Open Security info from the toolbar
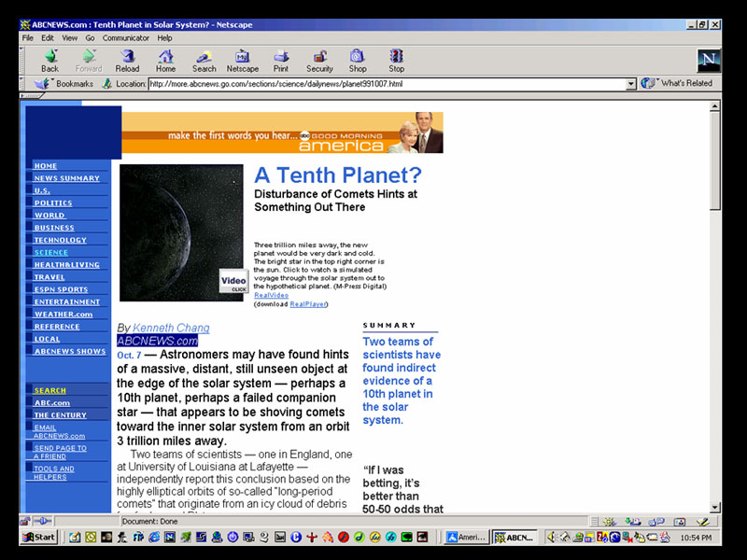Screen dimensions: 747x560 pyautogui.click(x=319, y=61)
